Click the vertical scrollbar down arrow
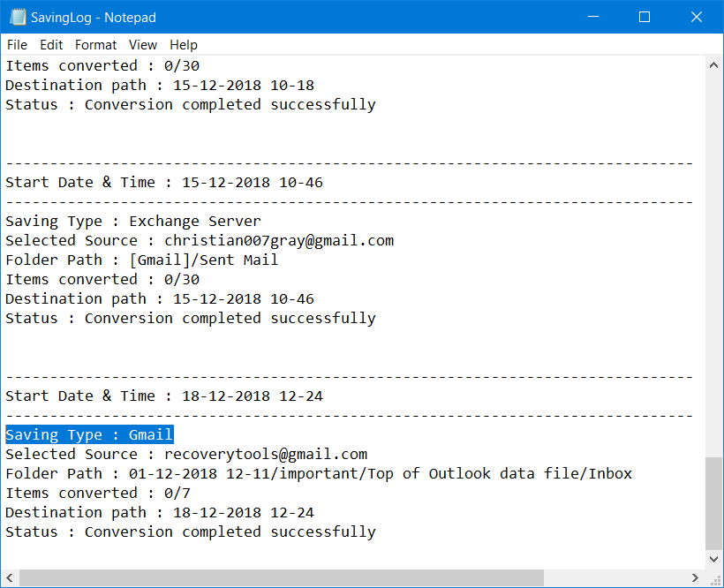Screen dimensions: 724x588 click(x=713, y=559)
